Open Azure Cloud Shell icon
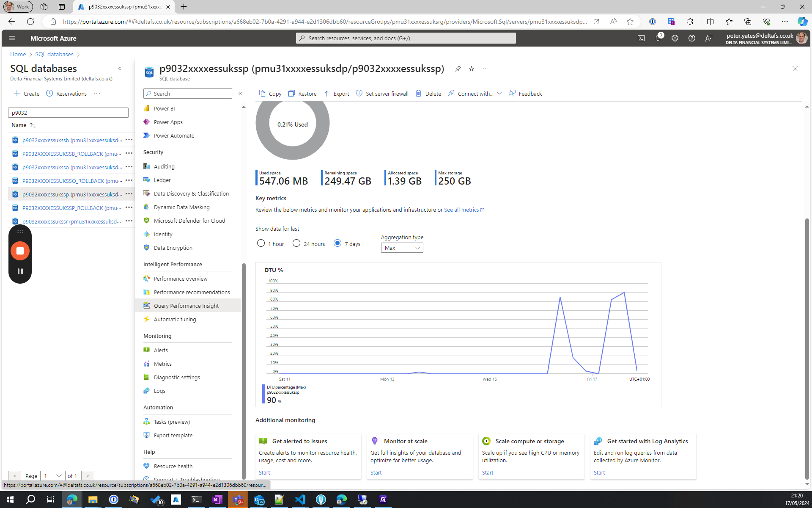 pos(641,38)
